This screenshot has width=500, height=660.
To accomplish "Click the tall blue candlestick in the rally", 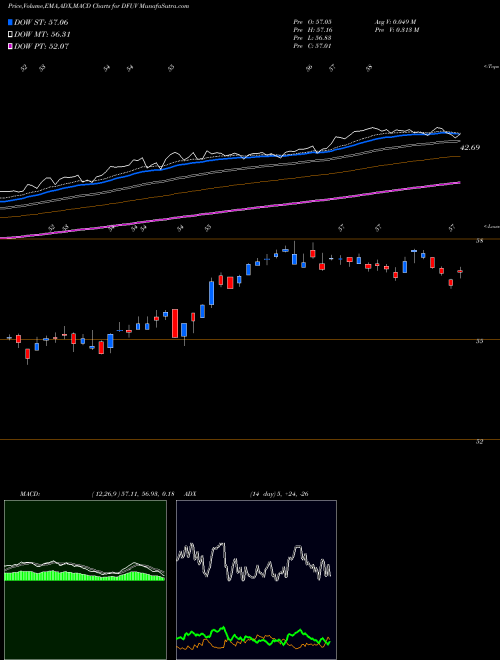I will pyautogui.click(x=212, y=293).
